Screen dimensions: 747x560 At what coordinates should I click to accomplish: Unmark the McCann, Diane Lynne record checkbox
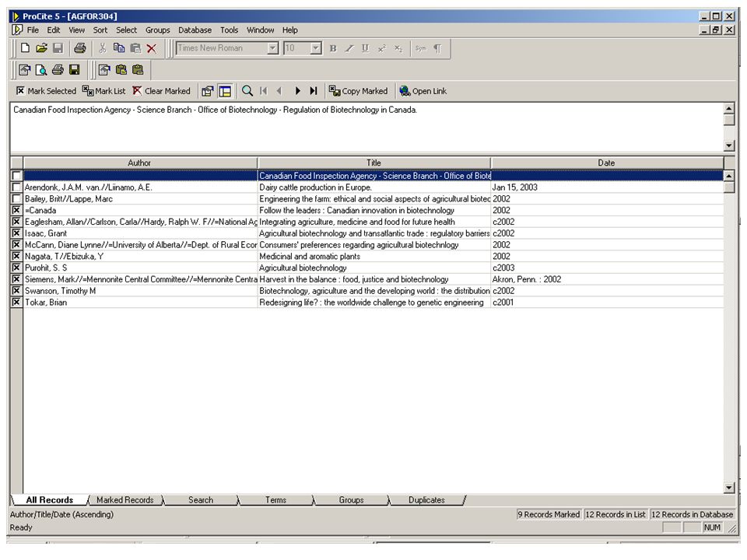pyautogui.click(x=16, y=244)
